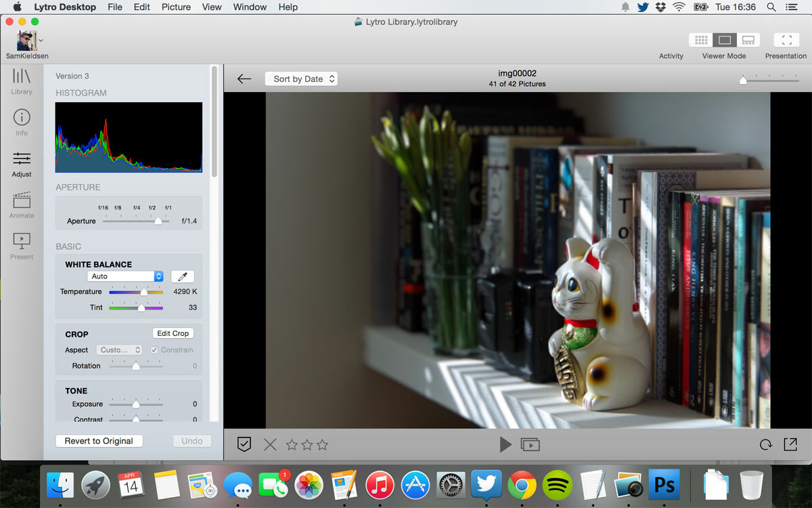Pick white balance with eyedropper tool

[182, 276]
